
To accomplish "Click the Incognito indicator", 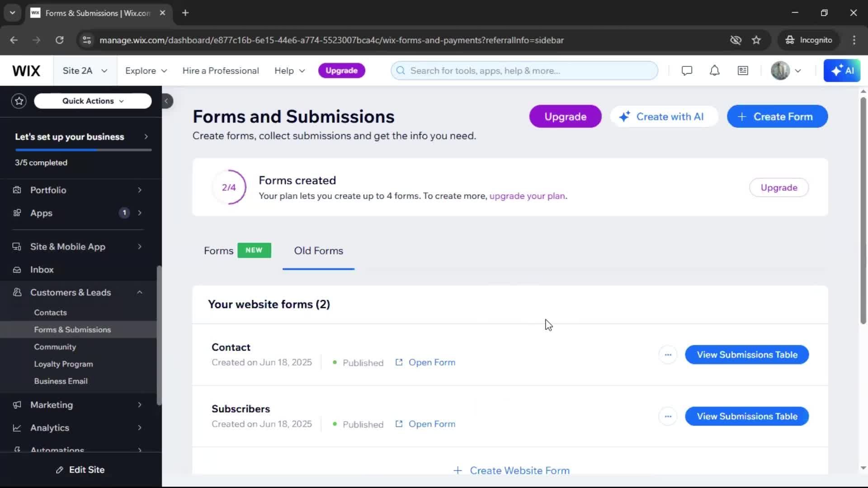I will point(808,40).
